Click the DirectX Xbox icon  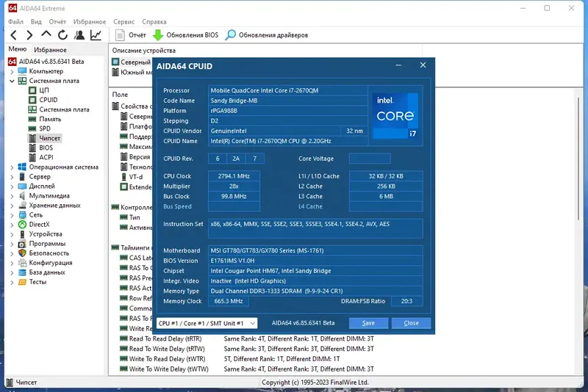point(23,225)
